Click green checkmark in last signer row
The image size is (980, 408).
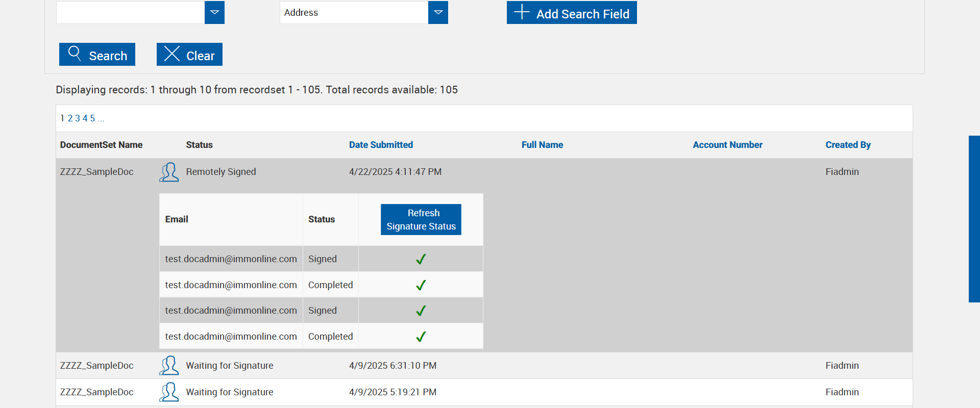421,337
